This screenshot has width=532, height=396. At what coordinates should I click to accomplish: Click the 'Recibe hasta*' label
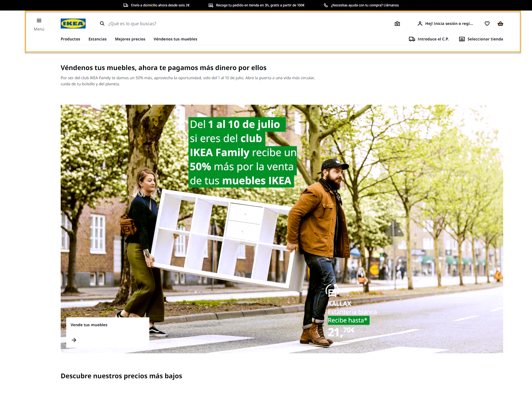[x=349, y=320]
